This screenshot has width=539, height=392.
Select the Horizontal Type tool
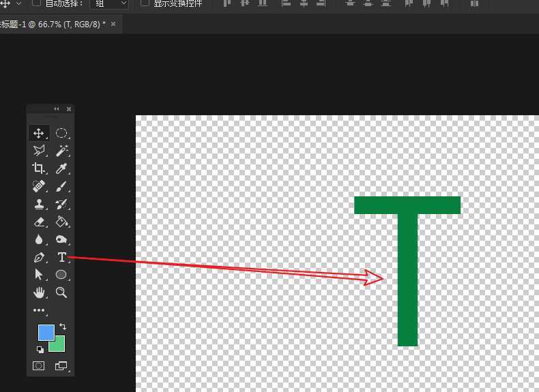coord(61,257)
